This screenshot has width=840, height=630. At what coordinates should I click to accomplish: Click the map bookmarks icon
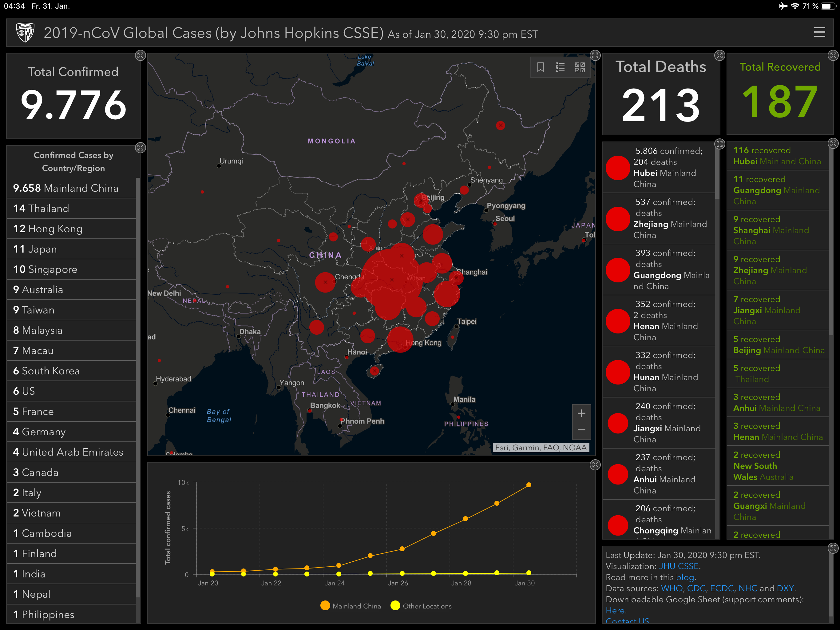point(541,67)
